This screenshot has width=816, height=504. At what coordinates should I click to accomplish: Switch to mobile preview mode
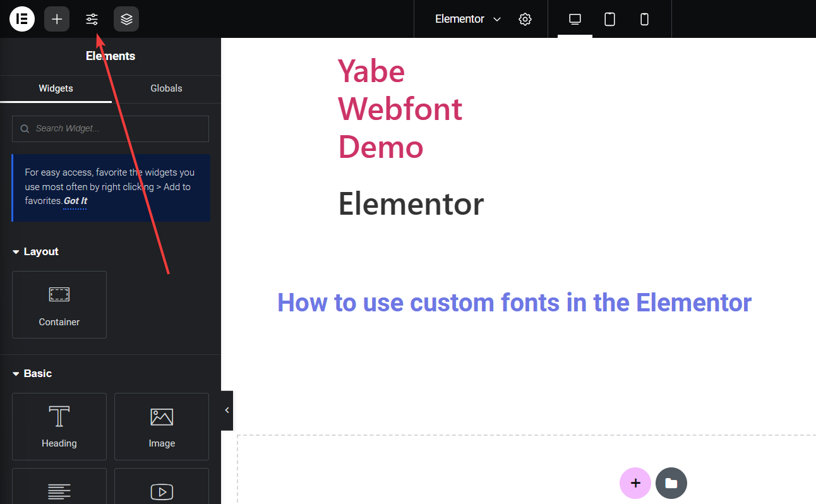[x=644, y=19]
